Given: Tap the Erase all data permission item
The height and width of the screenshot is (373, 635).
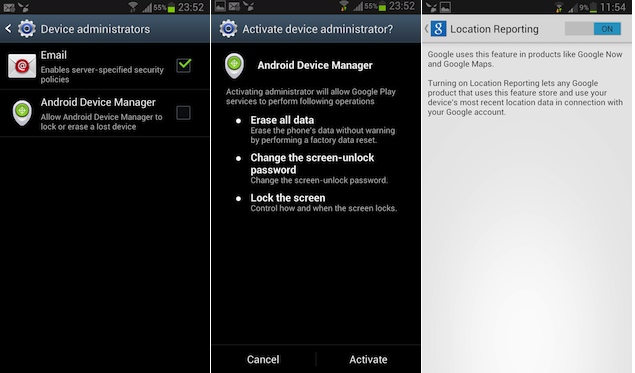Looking at the screenshot, I should pos(316,130).
